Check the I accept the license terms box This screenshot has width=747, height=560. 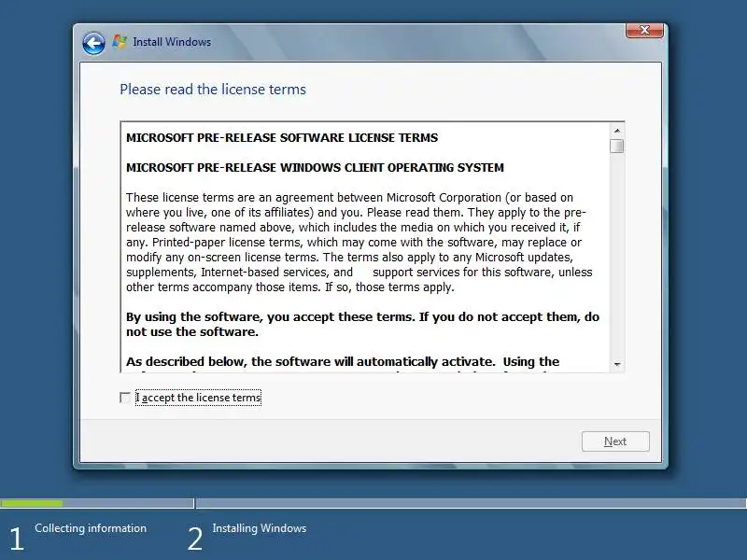pos(125,398)
